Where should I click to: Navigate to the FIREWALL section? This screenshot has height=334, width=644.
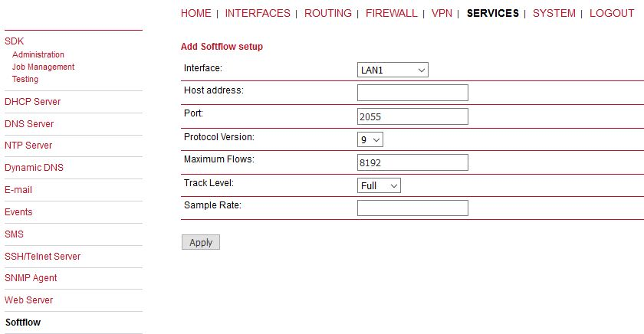(392, 13)
